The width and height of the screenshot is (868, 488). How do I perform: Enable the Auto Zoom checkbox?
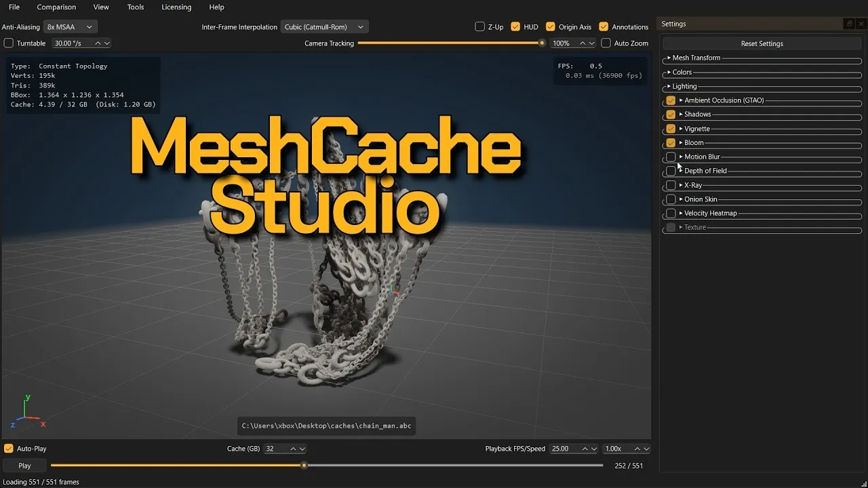pyautogui.click(x=606, y=43)
